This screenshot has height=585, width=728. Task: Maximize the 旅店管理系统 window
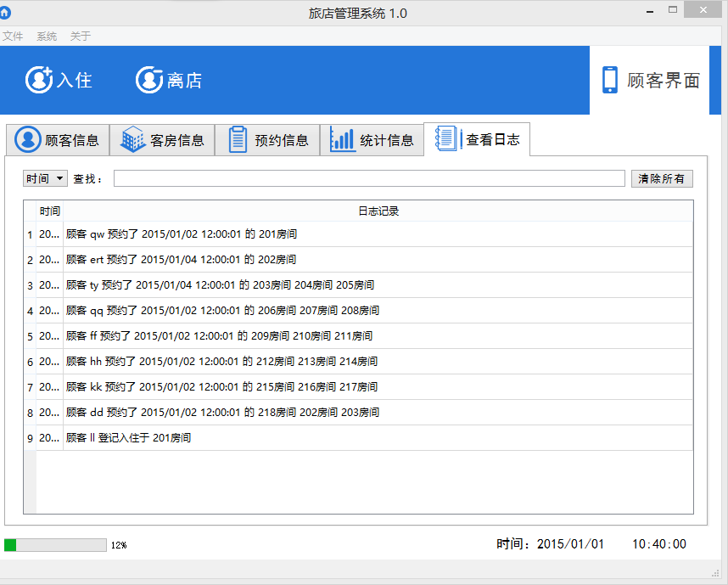click(673, 9)
